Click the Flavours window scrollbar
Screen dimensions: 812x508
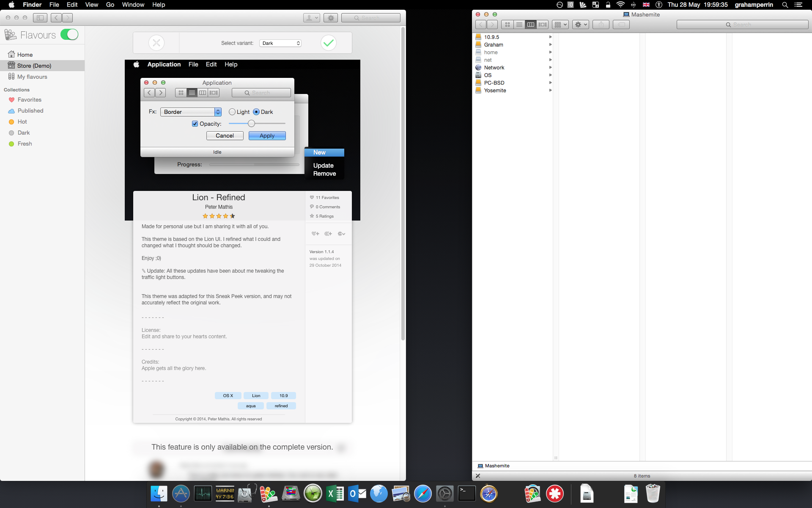pyautogui.click(x=403, y=184)
